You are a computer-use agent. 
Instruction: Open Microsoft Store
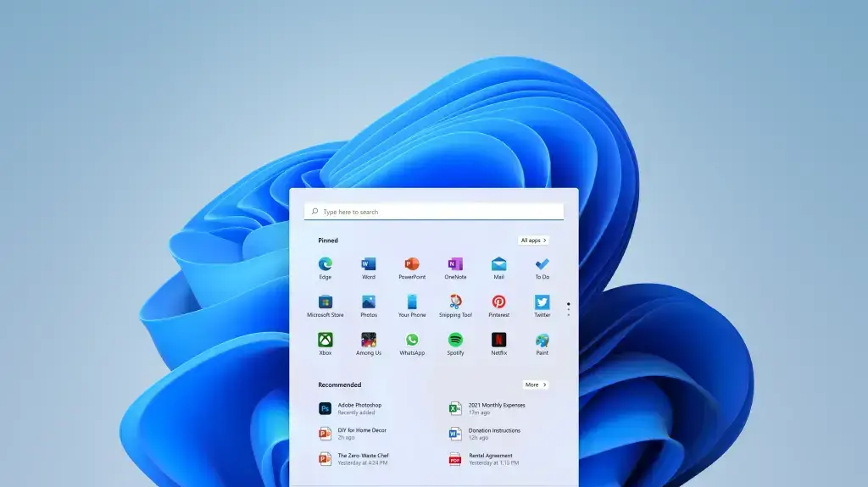[x=325, y=306]
